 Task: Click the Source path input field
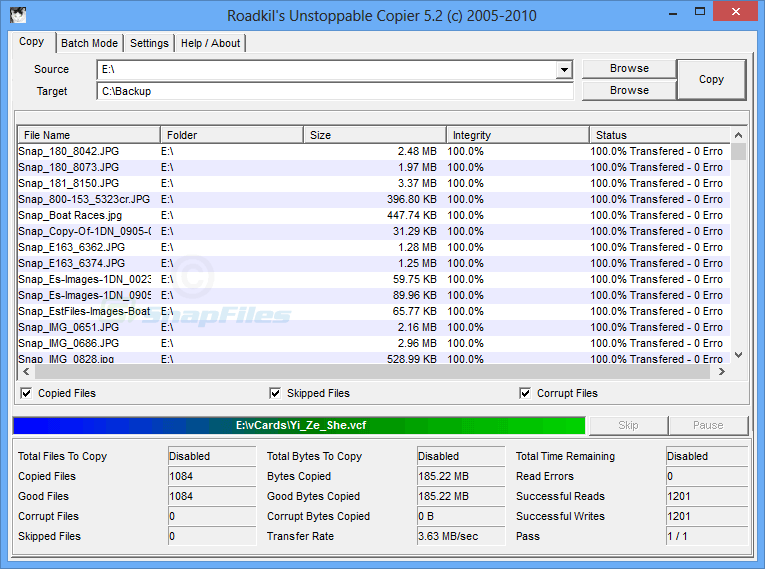coord(327,70)
